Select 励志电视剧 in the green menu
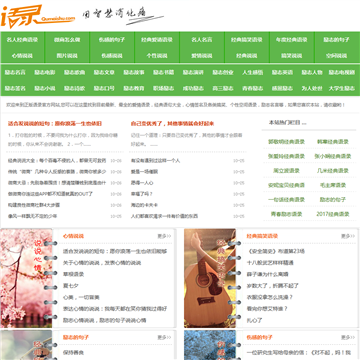 click(x=342, y=72)
